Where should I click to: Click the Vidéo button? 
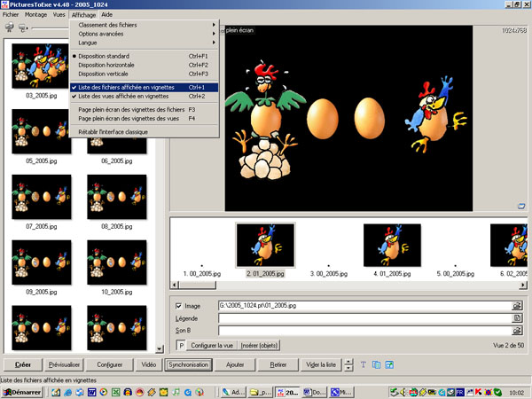tap(149, 364)
